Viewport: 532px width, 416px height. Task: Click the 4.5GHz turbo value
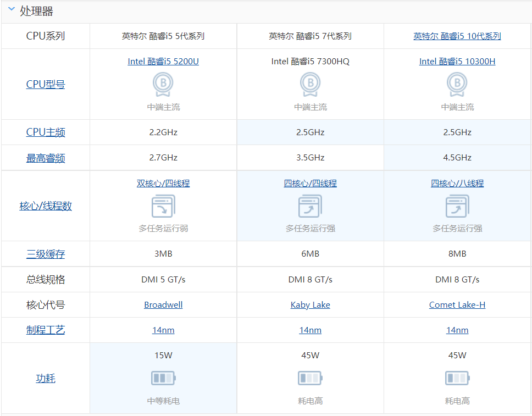tap(457, 158)
